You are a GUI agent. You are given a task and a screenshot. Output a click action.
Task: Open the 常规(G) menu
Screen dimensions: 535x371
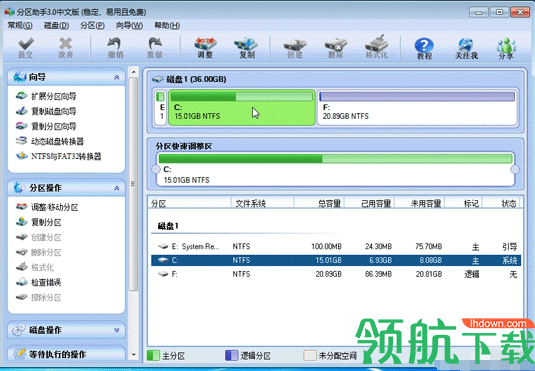point(20,26)
